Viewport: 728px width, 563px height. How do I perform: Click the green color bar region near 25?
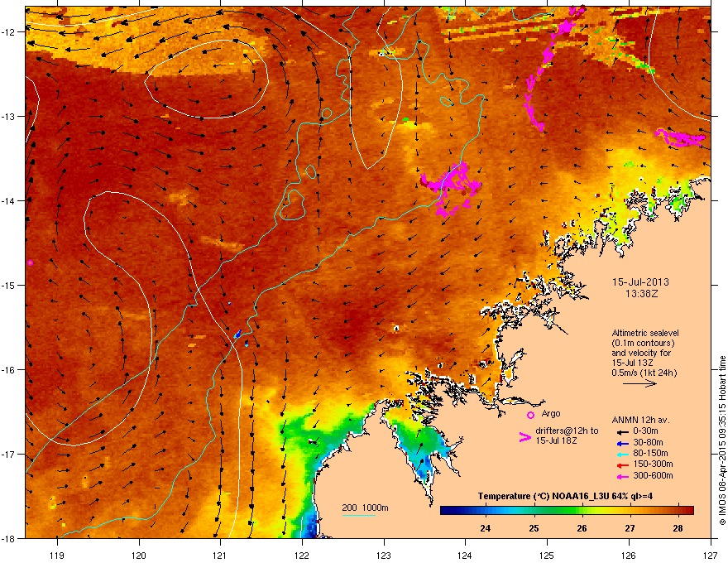pyautogui.click(x=534, y=511)
